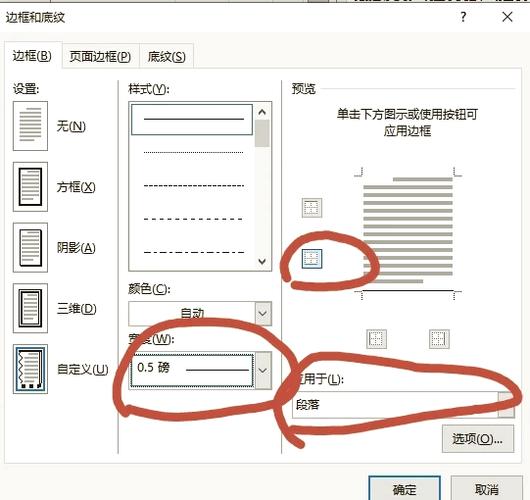Toggle the right border button below preview

(439, 339)
